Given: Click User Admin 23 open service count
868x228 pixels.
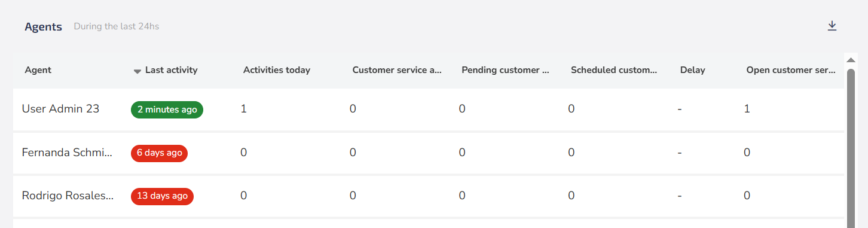Looking at the screenshot, I should click(747, 109).
